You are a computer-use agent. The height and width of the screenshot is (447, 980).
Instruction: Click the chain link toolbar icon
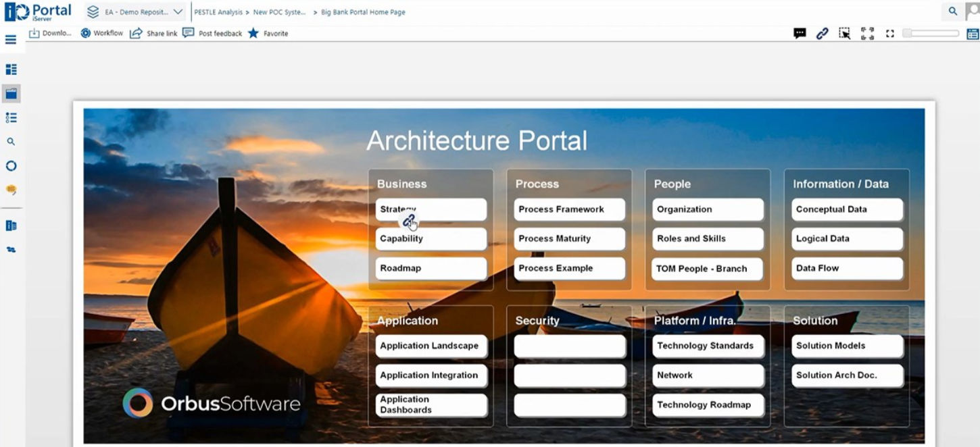(822, 33)
